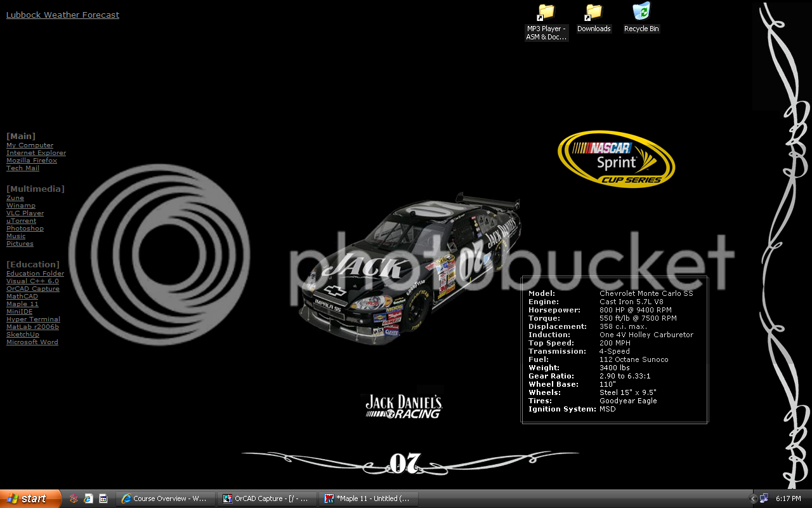Click the 800 HP @ 9400 RPM value

click(636, 310)
